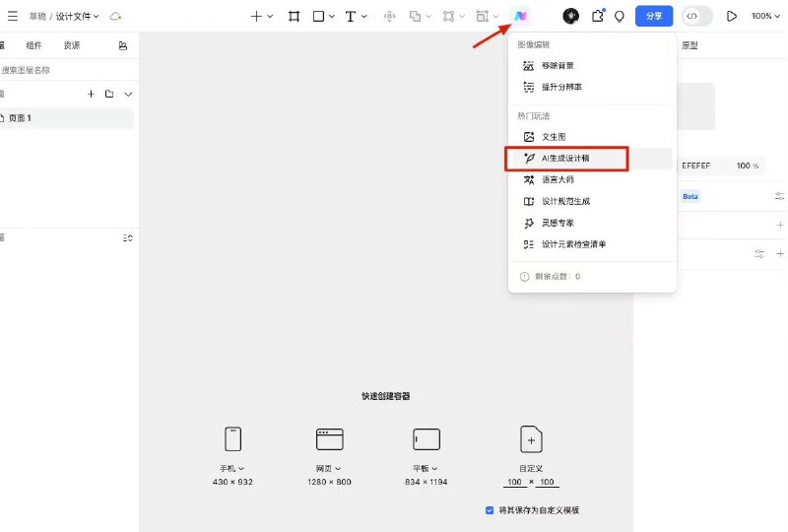Image resolution: width=788 pixels, height=532 pixels.
Task: Select 设计元素检查清单 menu item
Action: pos(592,244)
